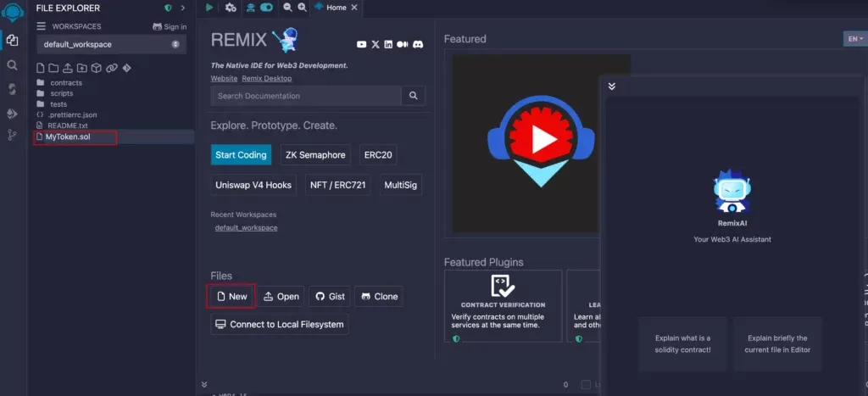868x396 pixels.
Task: Open the default_workspace dropdown
Action: (112, 44)
